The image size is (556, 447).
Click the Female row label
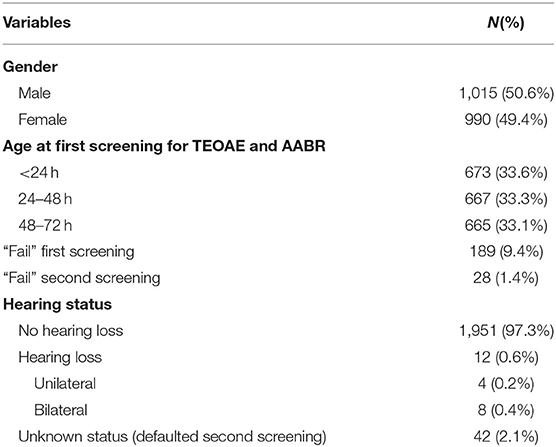pos(43,119)
